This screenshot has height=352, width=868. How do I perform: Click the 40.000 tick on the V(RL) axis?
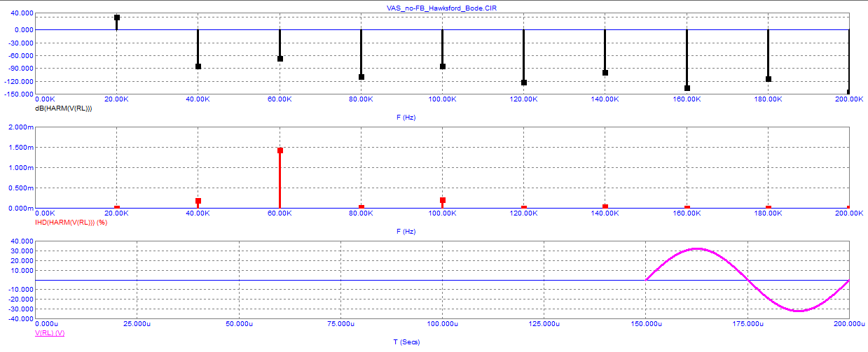(21, 241)
